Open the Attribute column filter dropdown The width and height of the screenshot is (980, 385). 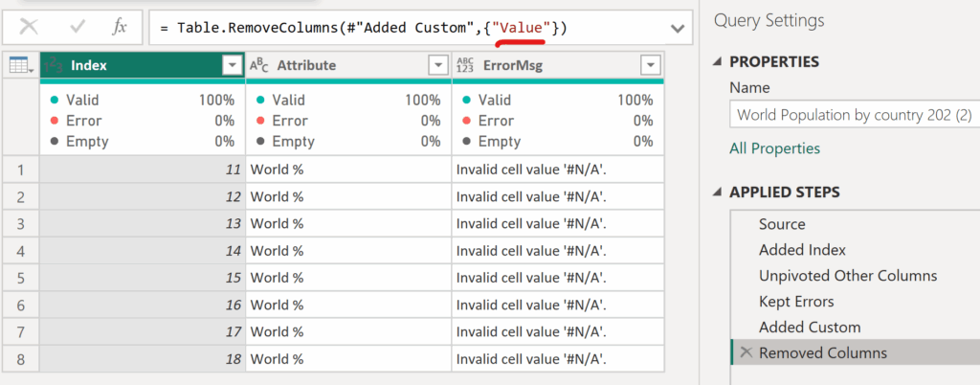pyautogui.click(x=437, y=65)
